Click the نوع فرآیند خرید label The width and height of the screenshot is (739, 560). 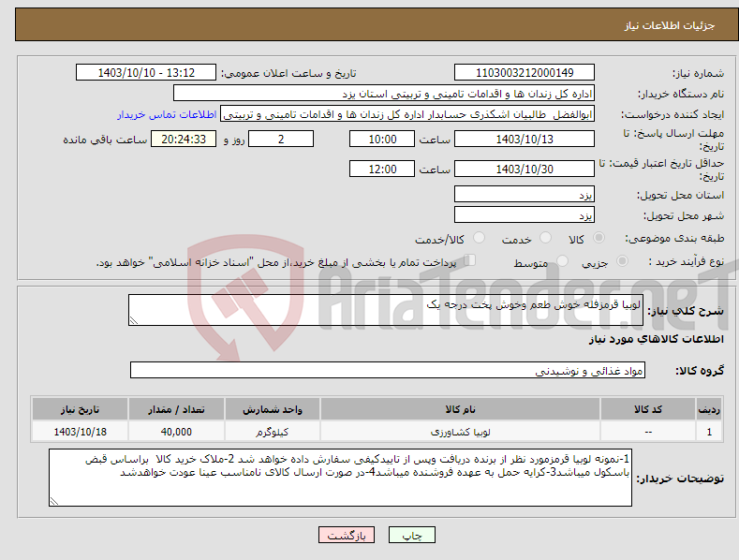point(687,261)
